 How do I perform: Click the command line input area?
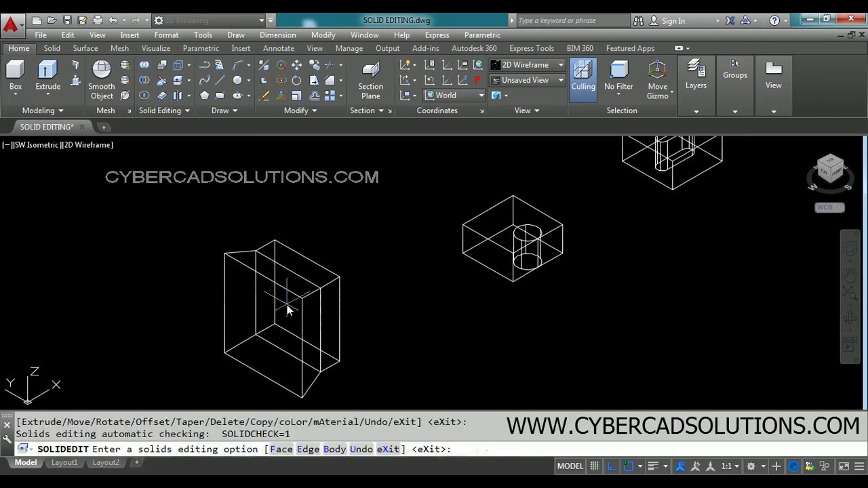434,449
